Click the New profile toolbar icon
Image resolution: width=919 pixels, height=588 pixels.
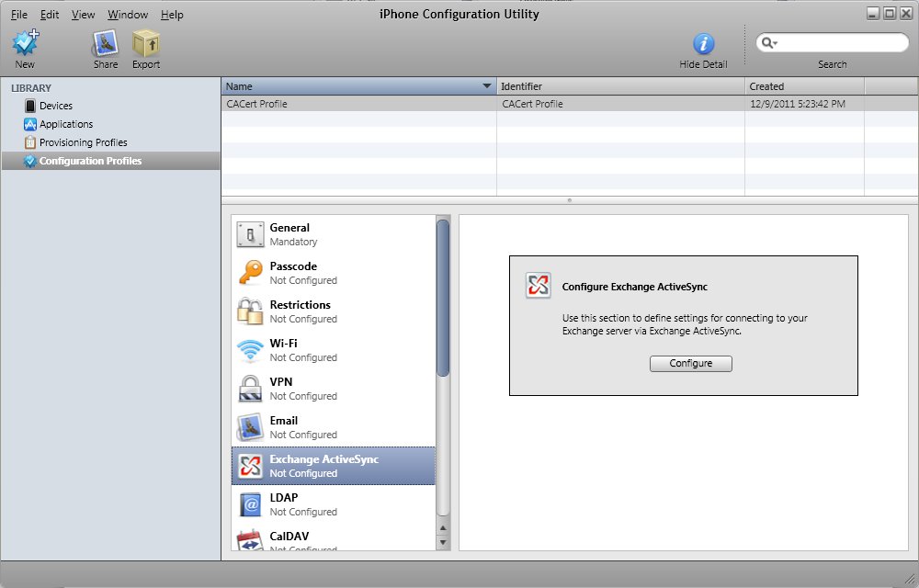(25, 43)
